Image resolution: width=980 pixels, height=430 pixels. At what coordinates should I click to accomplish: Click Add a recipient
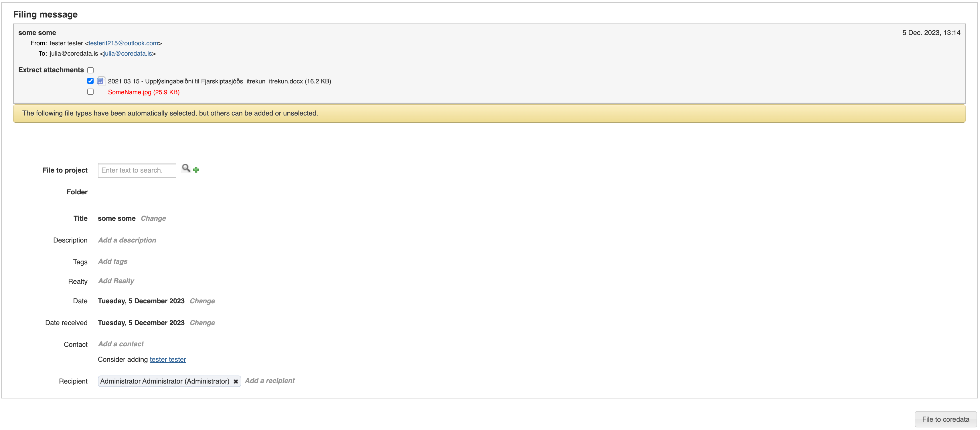269,380
